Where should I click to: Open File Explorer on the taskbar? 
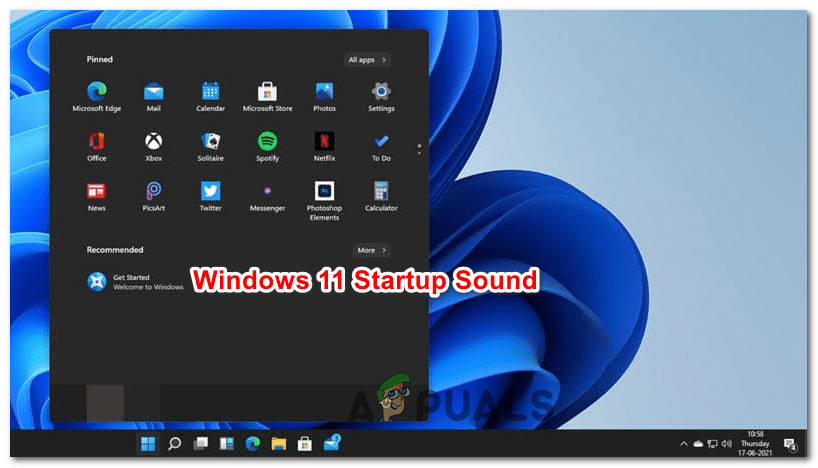(x=279, y=444)
